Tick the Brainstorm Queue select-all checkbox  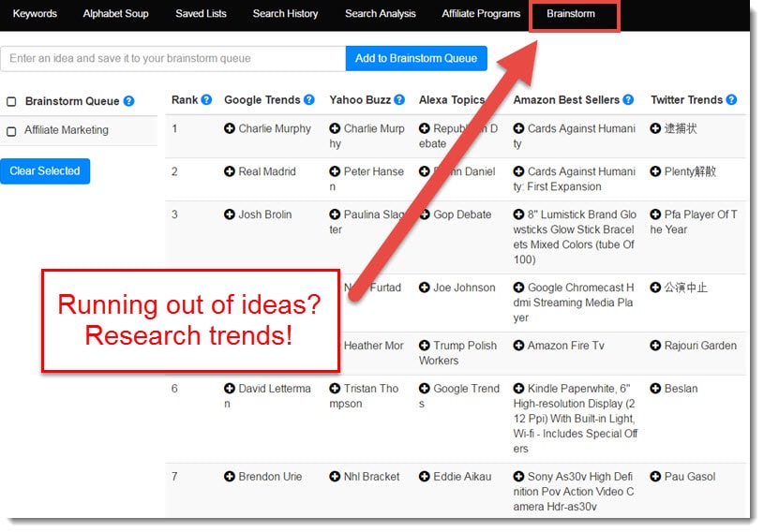11,101
